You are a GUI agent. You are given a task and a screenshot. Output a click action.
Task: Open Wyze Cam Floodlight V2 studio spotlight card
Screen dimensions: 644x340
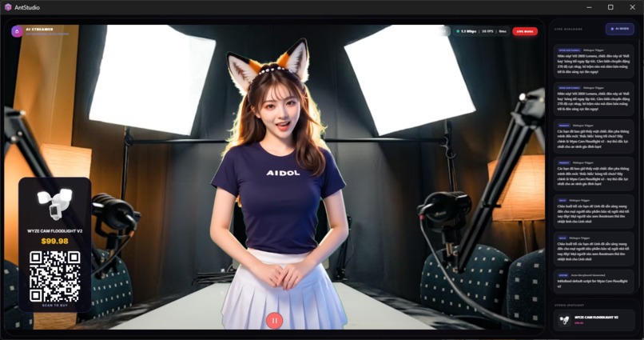pyautogui.click(x=594, y=320)
